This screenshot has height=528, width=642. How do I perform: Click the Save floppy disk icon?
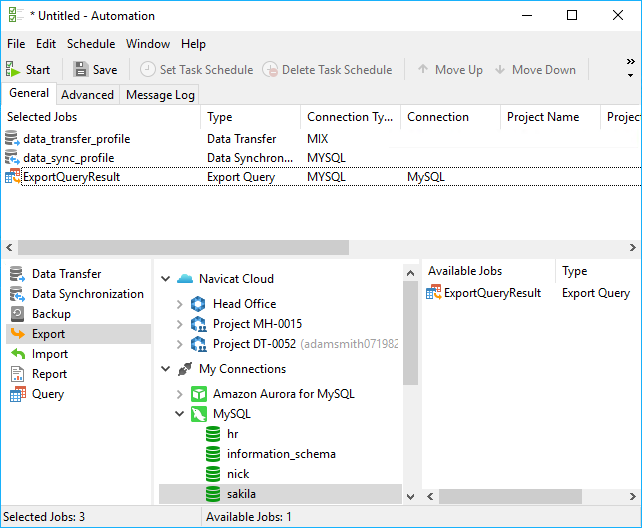point(81,70)
